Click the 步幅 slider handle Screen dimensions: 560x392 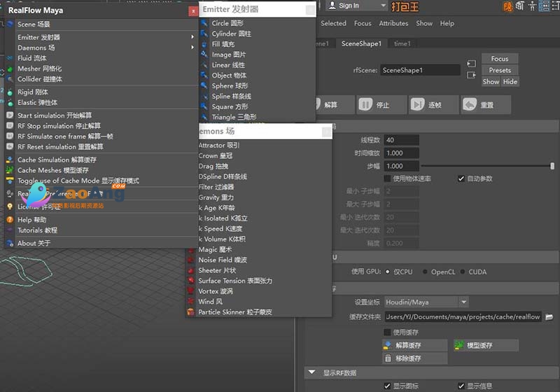[552, 166]
